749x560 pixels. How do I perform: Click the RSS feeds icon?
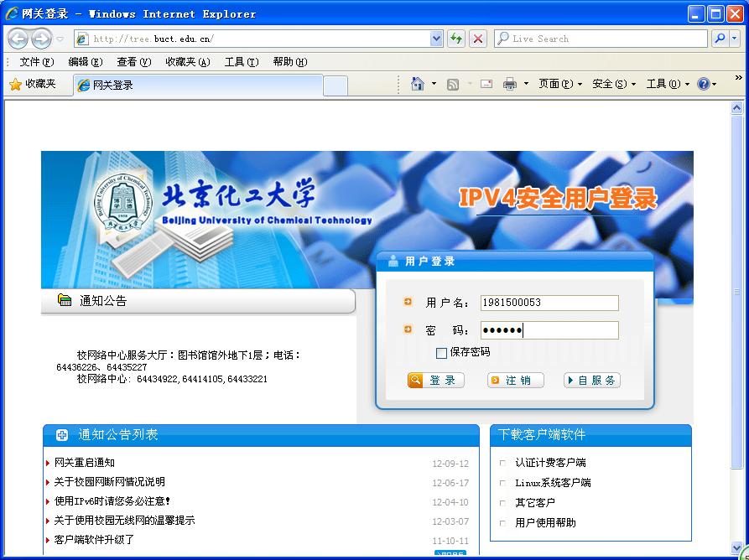pyautogui.click(x=452, y=85)
